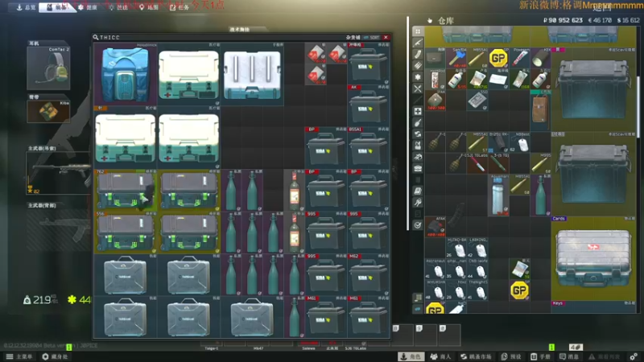644x362 pixels.
Task: Filter stash by medical cross icon
Action: coord(418,111)
